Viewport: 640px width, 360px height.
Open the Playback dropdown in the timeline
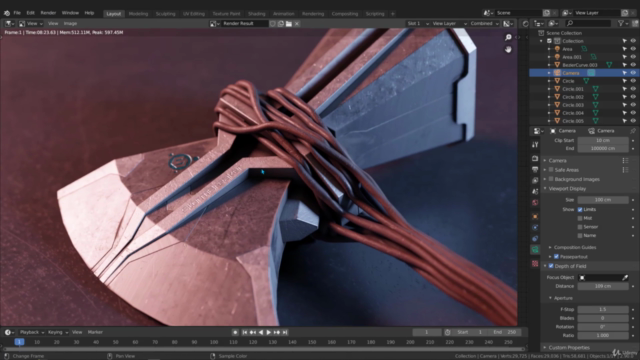(x=32, y=332)
